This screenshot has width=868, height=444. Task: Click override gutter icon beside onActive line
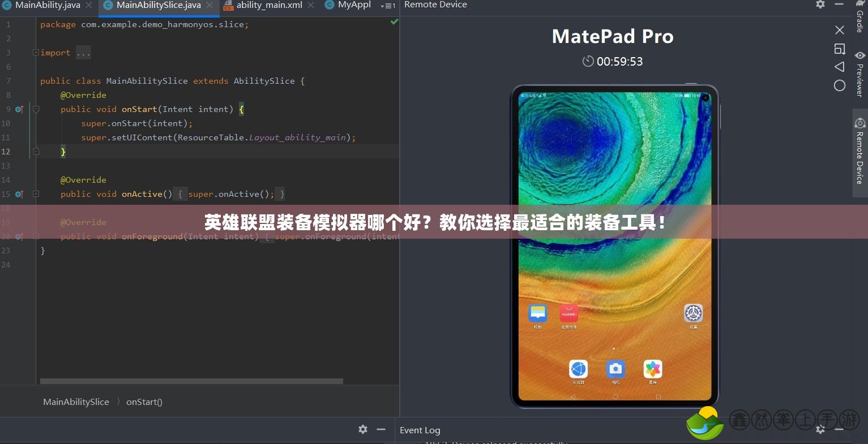coord(19,194)
